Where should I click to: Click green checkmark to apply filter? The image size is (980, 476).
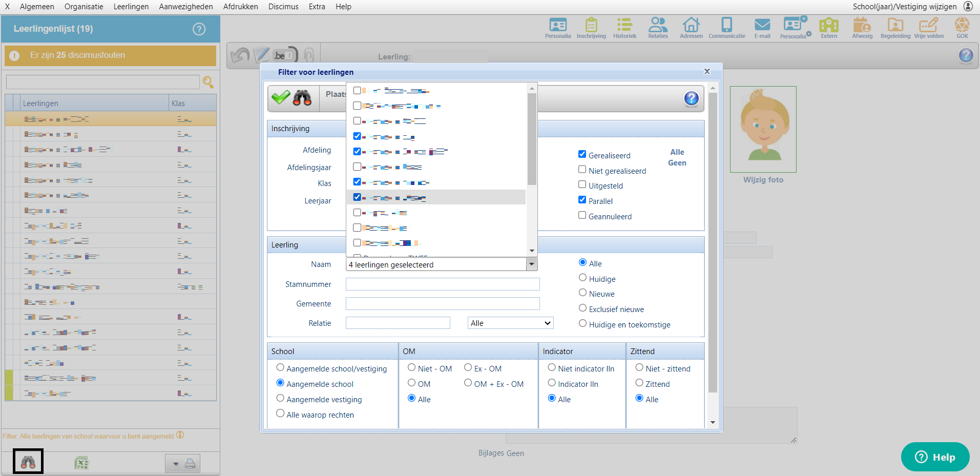click(x=281, y=97)
